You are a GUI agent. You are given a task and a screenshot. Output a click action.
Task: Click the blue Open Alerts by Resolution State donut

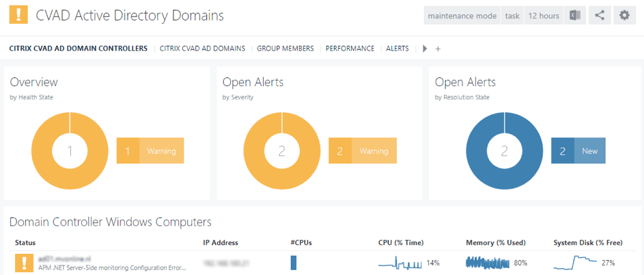(505, 151)
